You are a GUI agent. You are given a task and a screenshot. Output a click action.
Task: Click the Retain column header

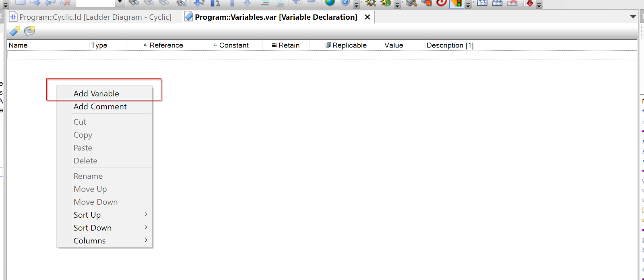(286, 45)
